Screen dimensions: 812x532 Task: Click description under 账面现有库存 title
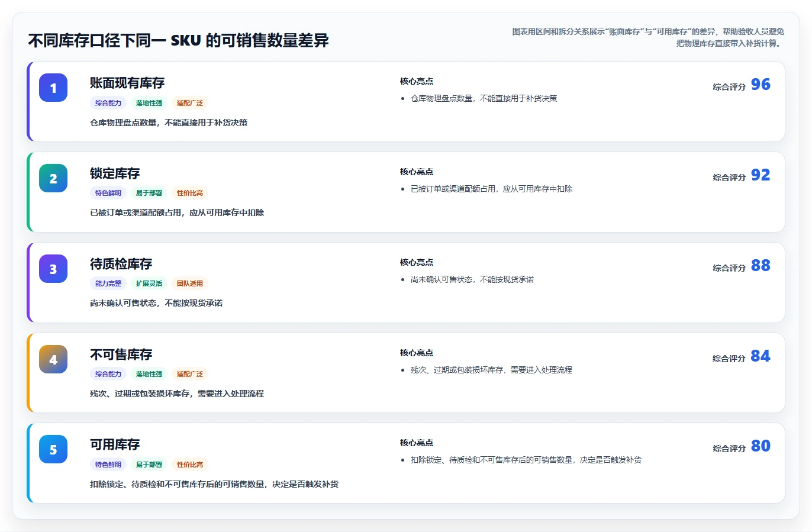(x=169, y=123)
